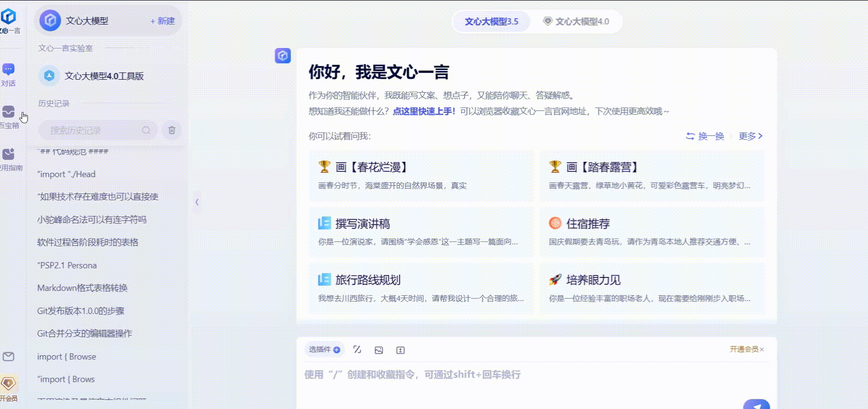
Task: Click 换一换 to refresh suggestions
Action: tap(705, 136)
